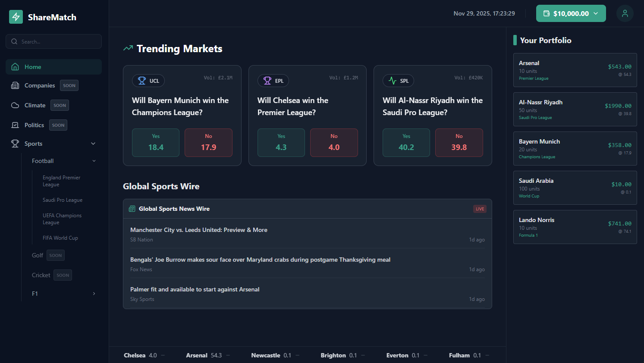Image resolution: width=644 pixels, height=363 pixels.
Task: Click the Climate cloud icon
Action: (x=15, y=105)
